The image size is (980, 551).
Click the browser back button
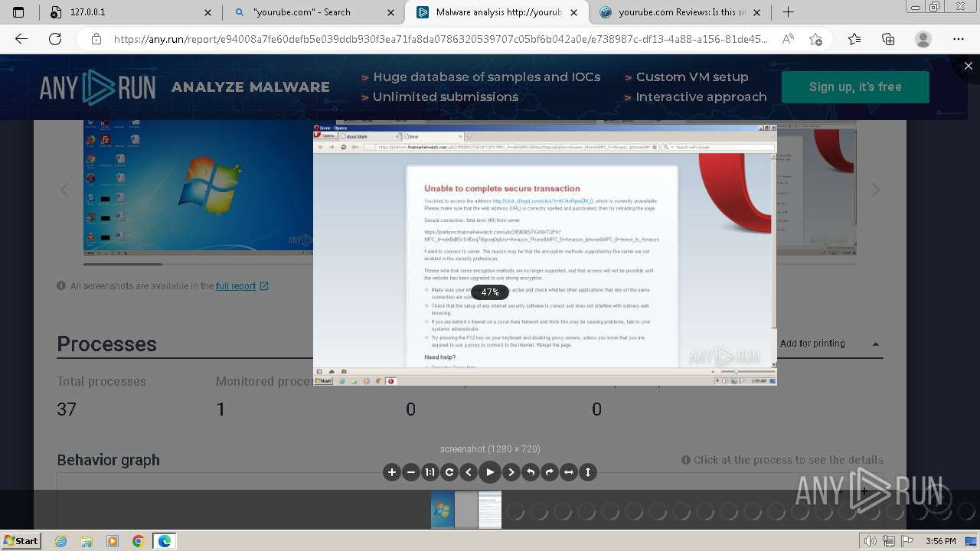click(21, 39)
